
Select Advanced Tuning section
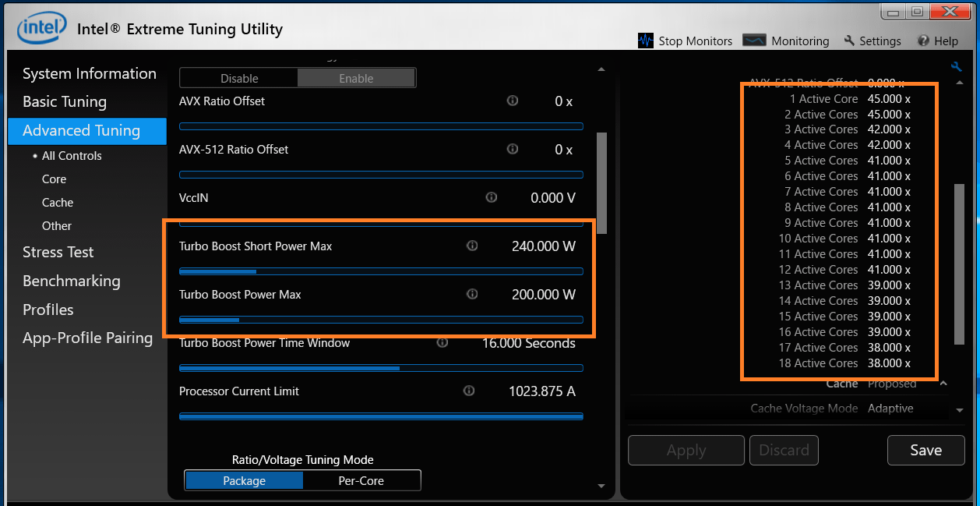(x=87, y=131)
